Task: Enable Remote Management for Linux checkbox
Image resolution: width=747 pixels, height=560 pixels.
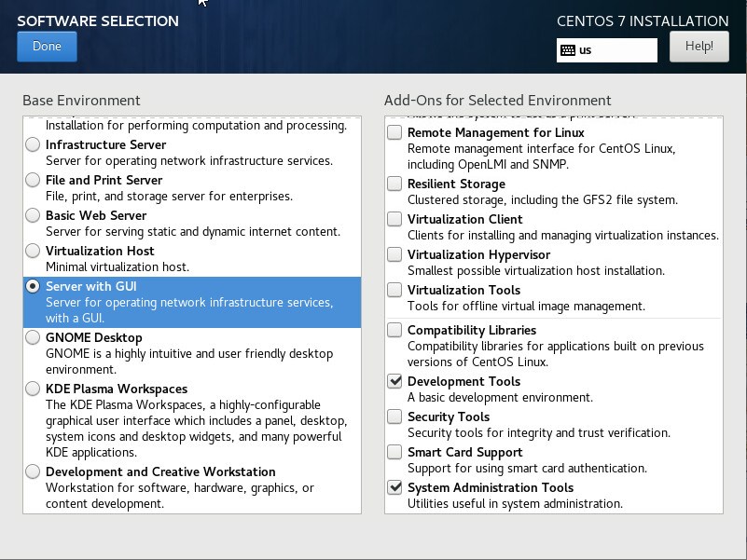Action: click(x=394, y=132)
